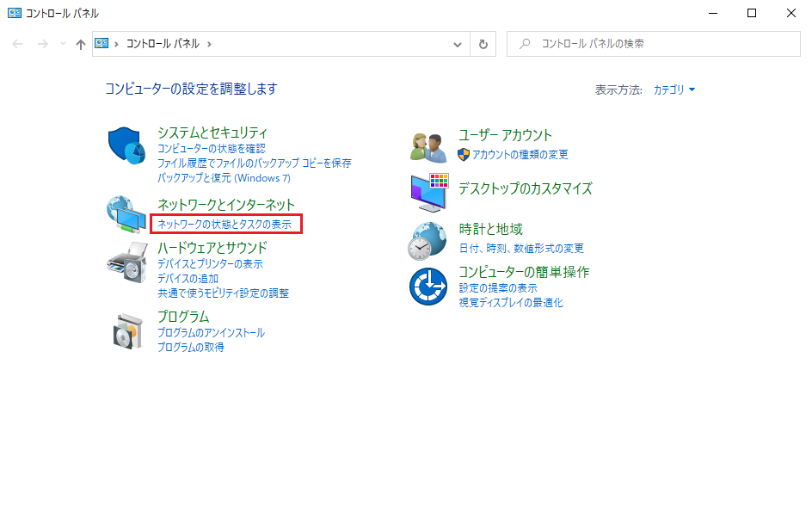Click the refresh button beside address bar
Viewport: 812px width, 506px height.
tap(483, 44)
